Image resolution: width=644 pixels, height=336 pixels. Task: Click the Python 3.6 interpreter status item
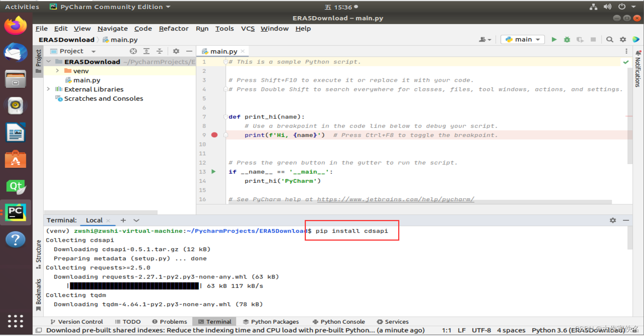point(578,330)
